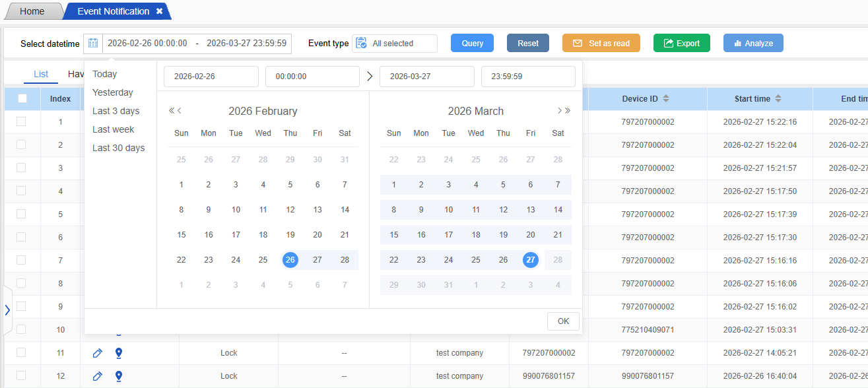This screenshot has height=388, width=868.
Task: Go to previous month with single-left arrow
Action: 180,111
